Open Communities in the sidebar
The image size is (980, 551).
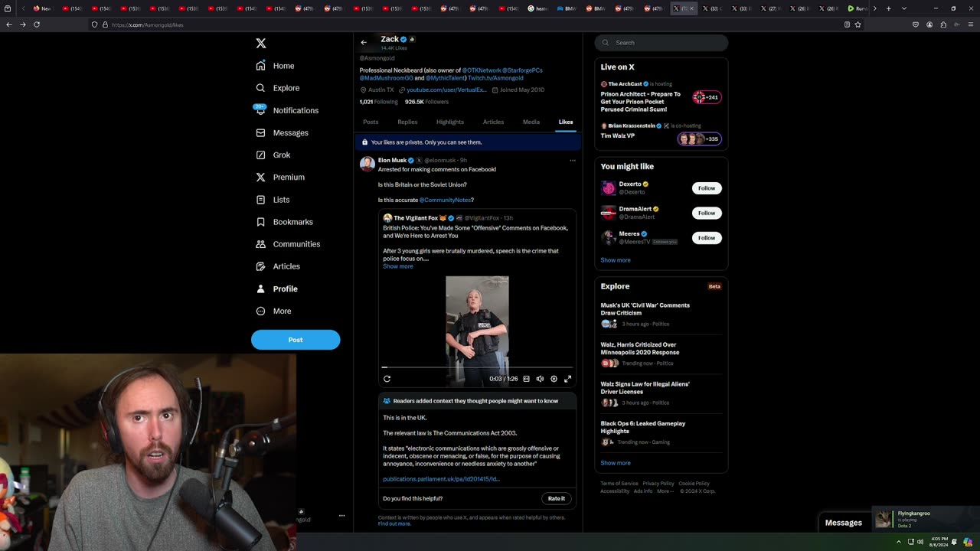click(x=288, y=244)
